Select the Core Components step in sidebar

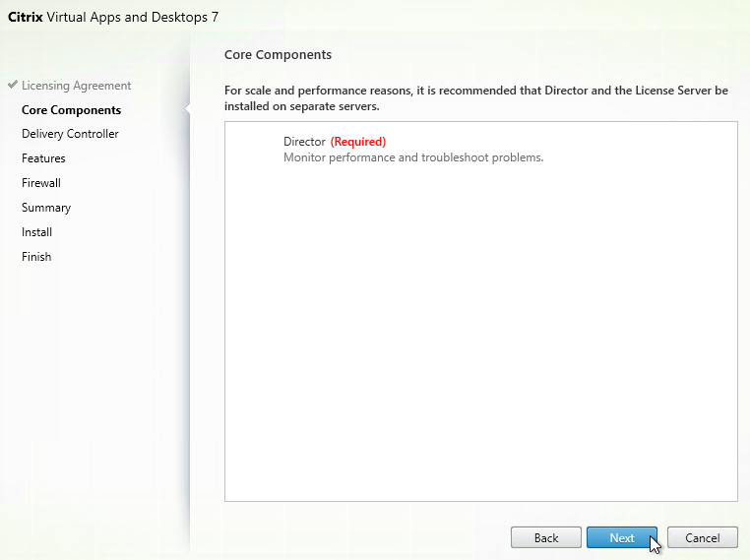pos(71,110)
